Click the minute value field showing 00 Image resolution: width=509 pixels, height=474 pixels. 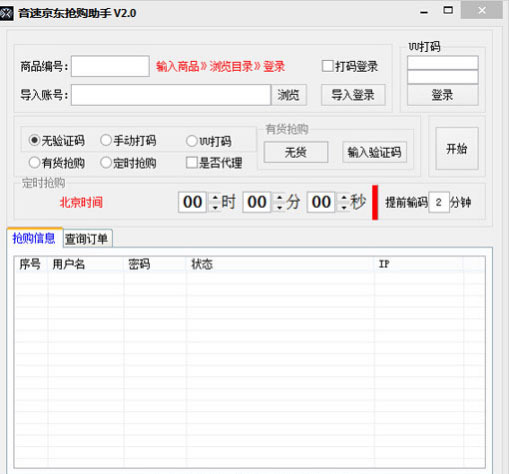[257, 202]
